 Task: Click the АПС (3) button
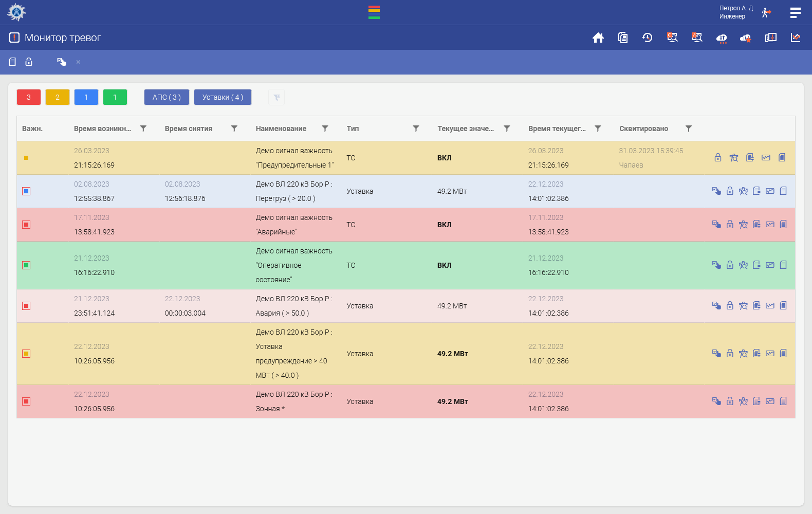pos(167,97)
